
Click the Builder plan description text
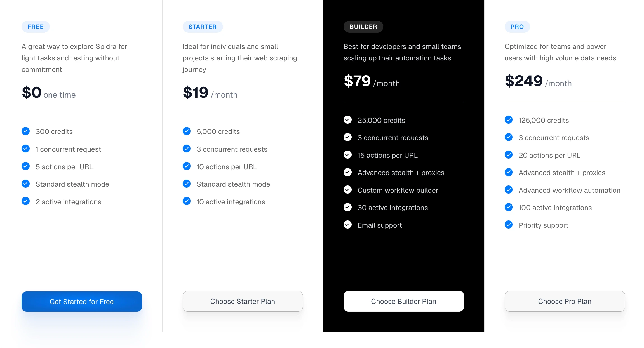coord(402,52)
